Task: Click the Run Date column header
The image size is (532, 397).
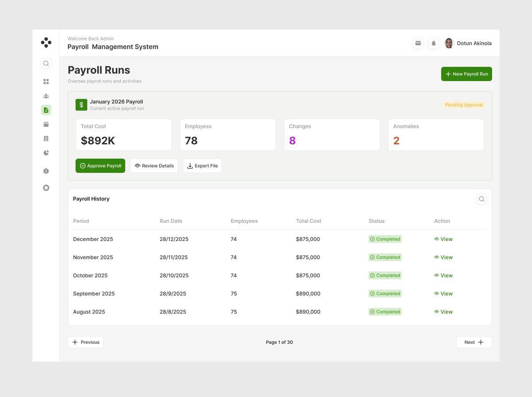Action: pyautogui.click(x=171, y=221)
